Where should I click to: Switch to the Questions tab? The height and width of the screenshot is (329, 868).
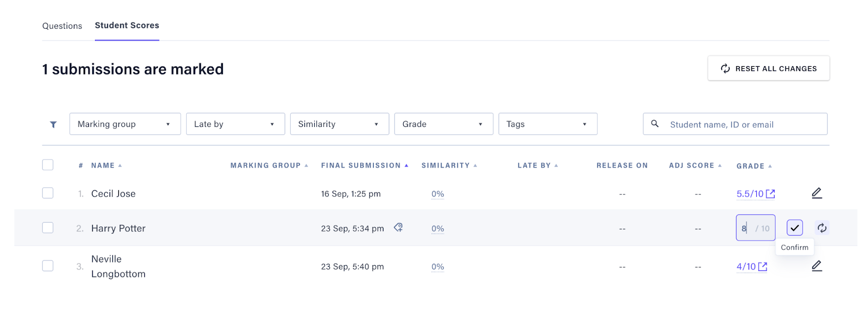tap(62, 26)
